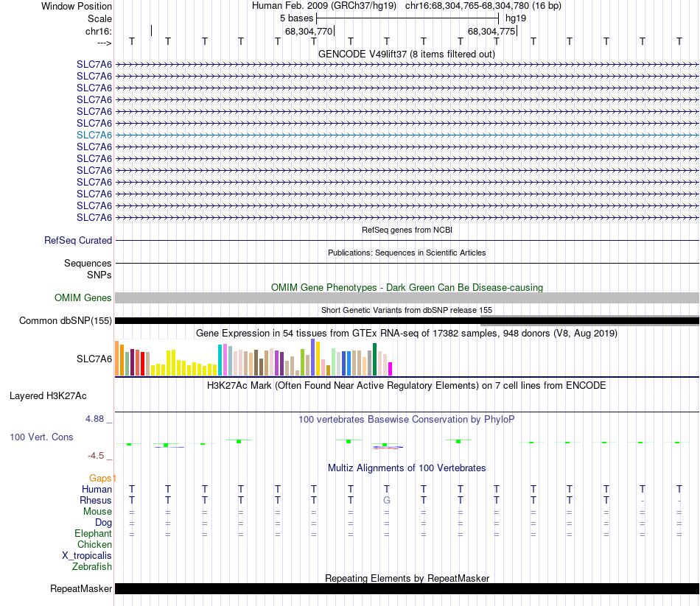
Task: Select the 'Human' alignment row label
Action: coord(97,490)
